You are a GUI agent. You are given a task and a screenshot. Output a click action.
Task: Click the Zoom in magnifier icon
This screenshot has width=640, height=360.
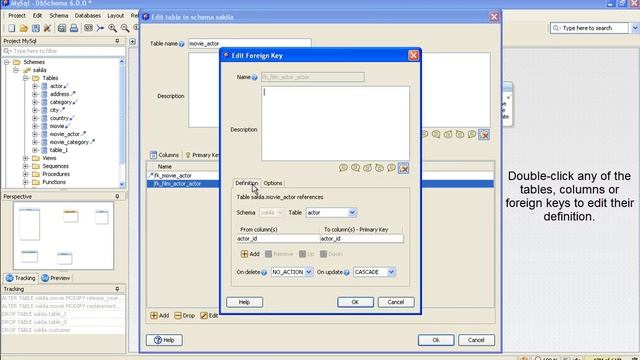point(112,28)
